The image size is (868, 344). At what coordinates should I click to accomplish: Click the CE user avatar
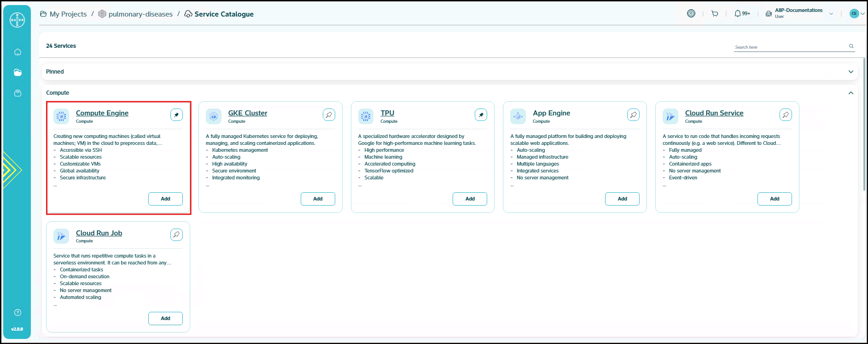pos(854,14)
